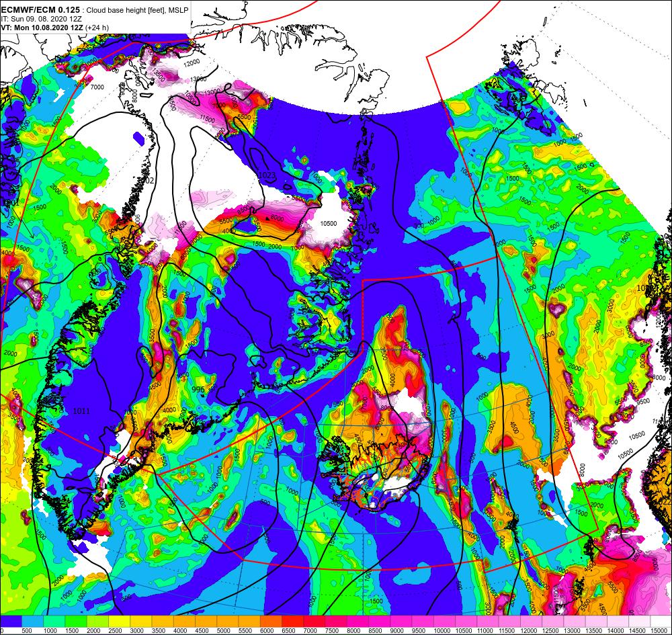Click the bright green 1500–2000 legend swatch
Viewport: 672px width, 635px height.
(x=76, y=621)
